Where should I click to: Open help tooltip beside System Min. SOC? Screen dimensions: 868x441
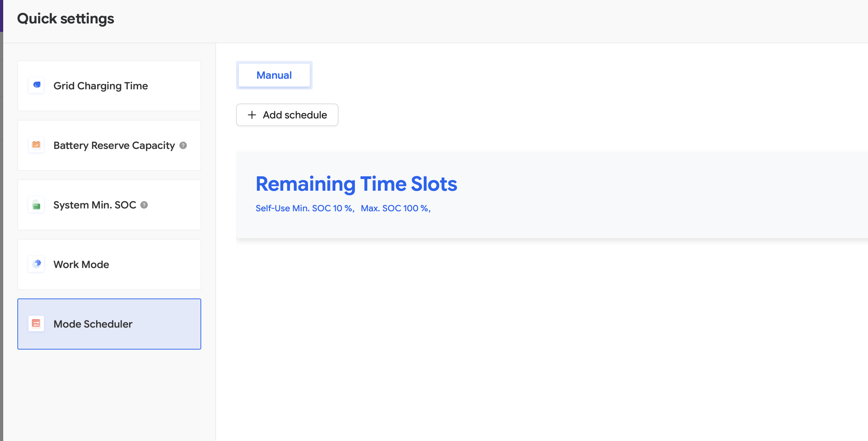(144, 205)
